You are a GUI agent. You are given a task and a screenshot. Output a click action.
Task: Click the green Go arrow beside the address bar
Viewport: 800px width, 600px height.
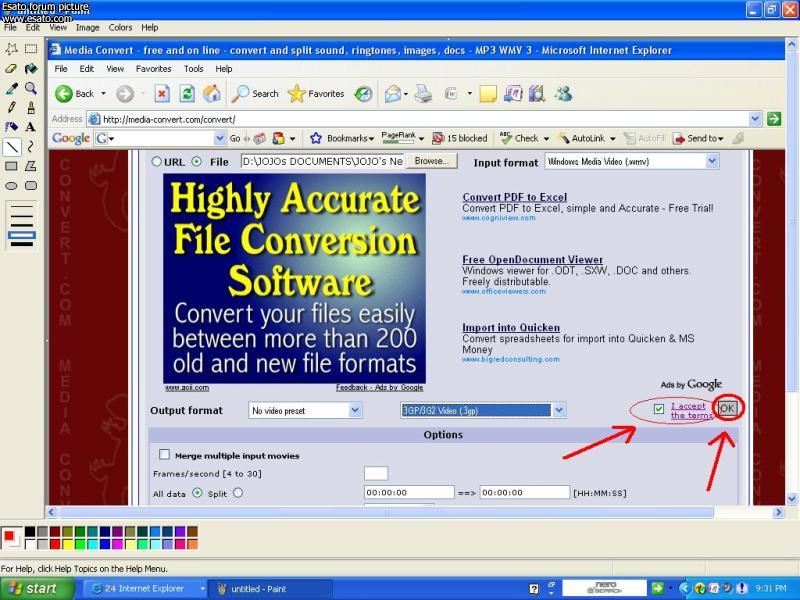pyautogui.click(x=774, y=119)
